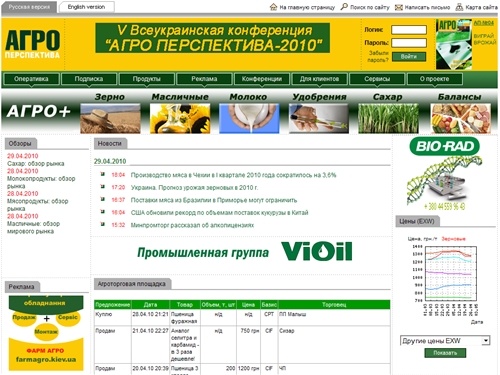Open the ViOil industrial group banner
The width and height of the screenshot is (500, 375).
(245, 252)
